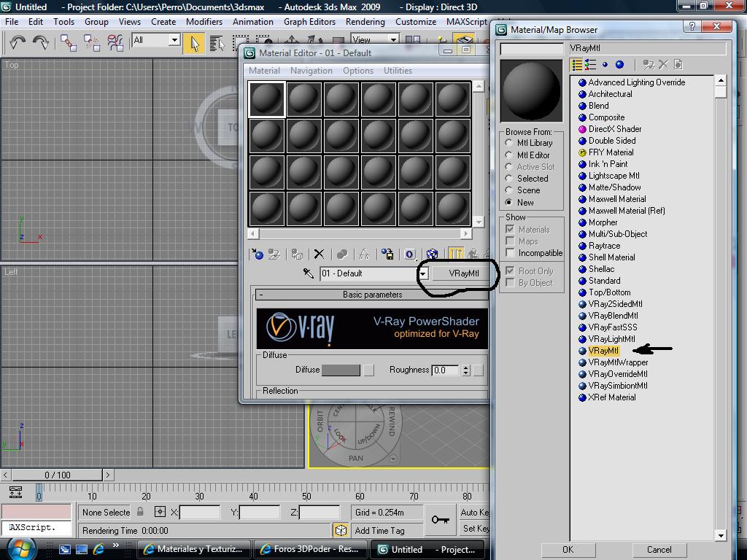Select the Selected radio option
The height and width of the screenshot is (560, 747).
[x=508, y=178]
